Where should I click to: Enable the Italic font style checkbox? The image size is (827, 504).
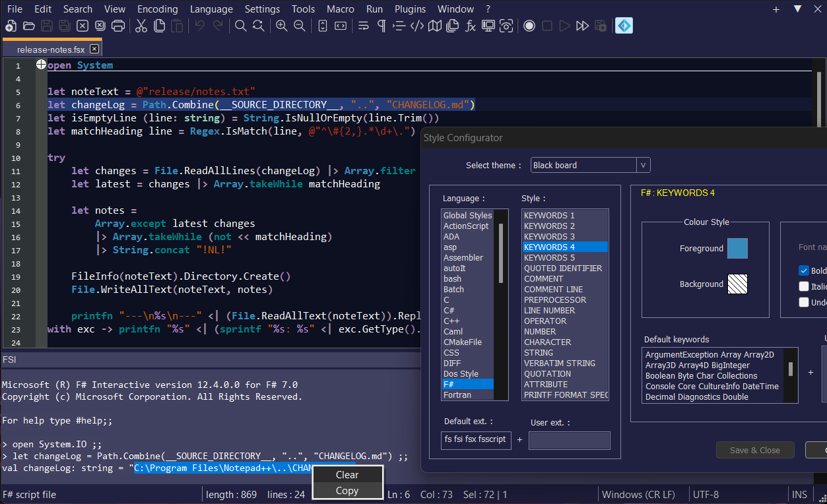pos(803,286)
